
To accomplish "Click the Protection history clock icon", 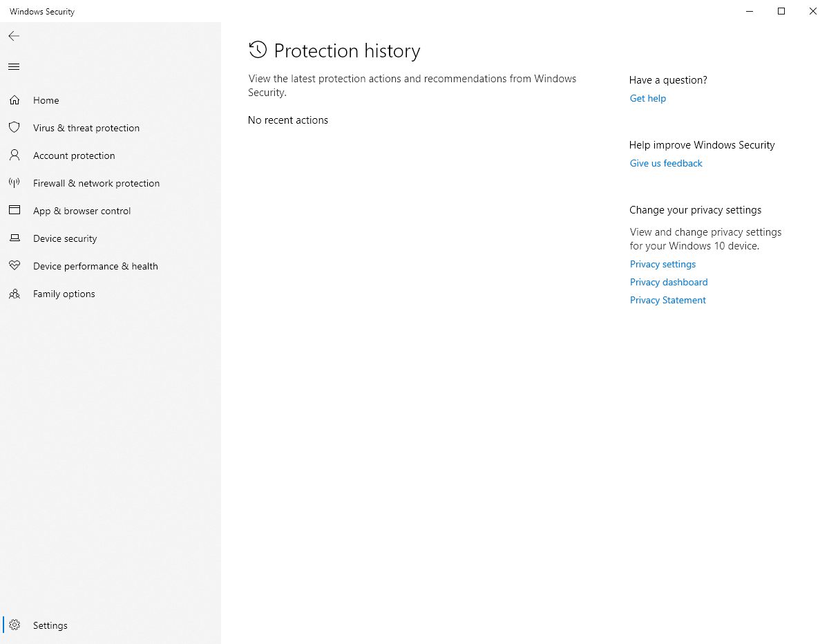I will click(x=258, y=50).
